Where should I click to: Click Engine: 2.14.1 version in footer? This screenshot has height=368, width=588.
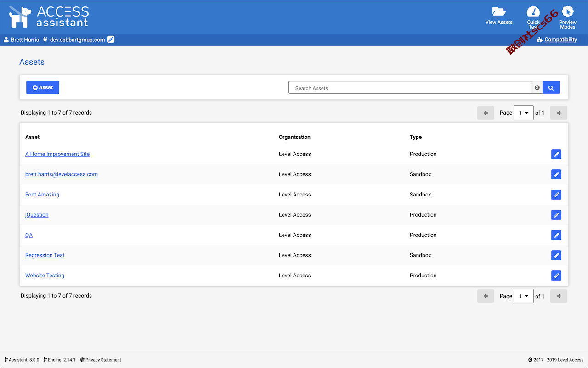[62, 360]
